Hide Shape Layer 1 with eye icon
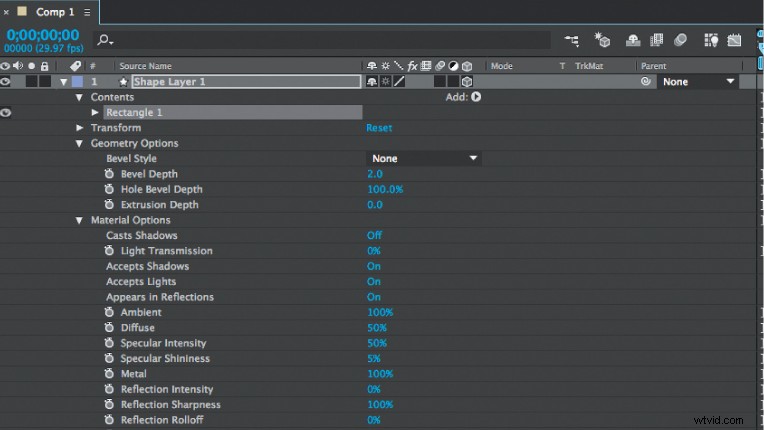Screen dimensions: 764x430 tap(6, 82)
